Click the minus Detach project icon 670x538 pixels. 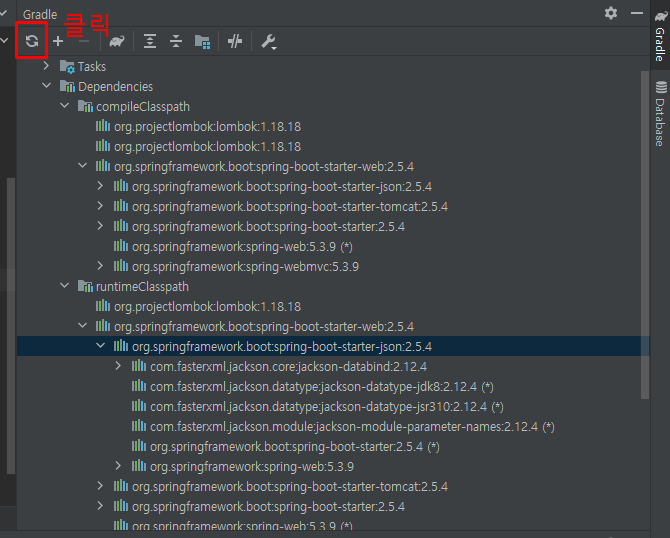pyautogui.click(x=84, y=41)
